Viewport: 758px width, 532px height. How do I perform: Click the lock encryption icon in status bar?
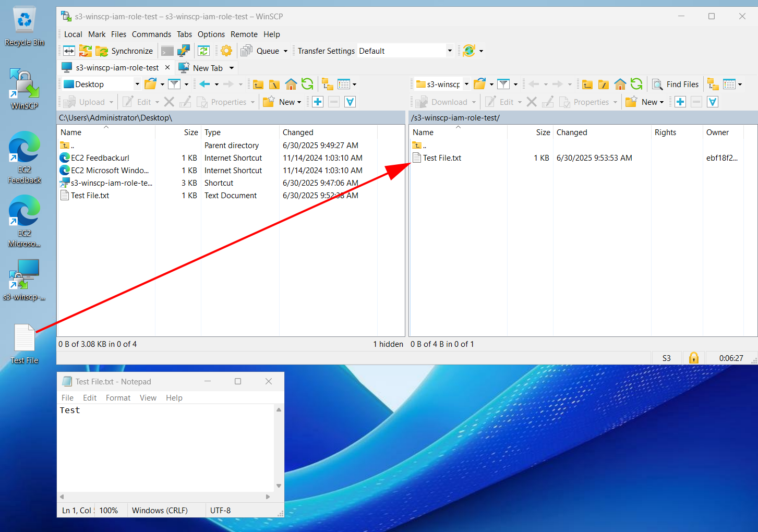(x=693, y=358)
